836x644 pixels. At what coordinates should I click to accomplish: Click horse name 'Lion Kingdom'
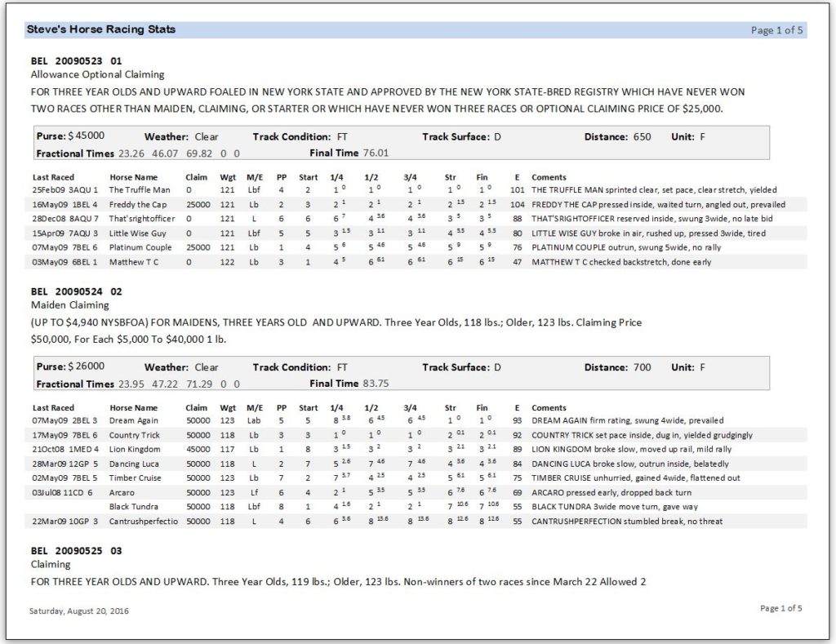coord(135,450)
